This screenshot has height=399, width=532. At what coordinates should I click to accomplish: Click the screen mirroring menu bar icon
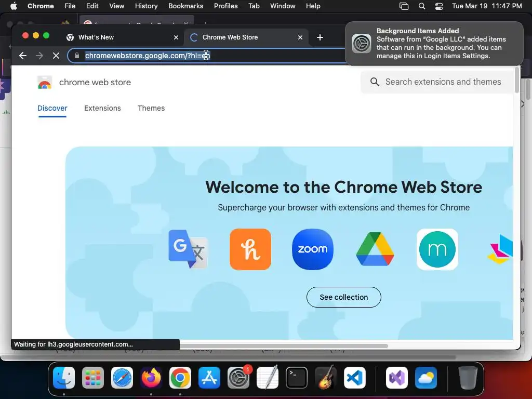[404, 6]
